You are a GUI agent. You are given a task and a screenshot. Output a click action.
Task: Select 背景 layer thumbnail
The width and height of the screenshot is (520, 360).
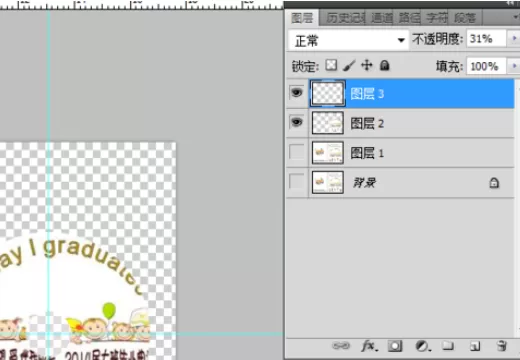click(x=328, y=182)
